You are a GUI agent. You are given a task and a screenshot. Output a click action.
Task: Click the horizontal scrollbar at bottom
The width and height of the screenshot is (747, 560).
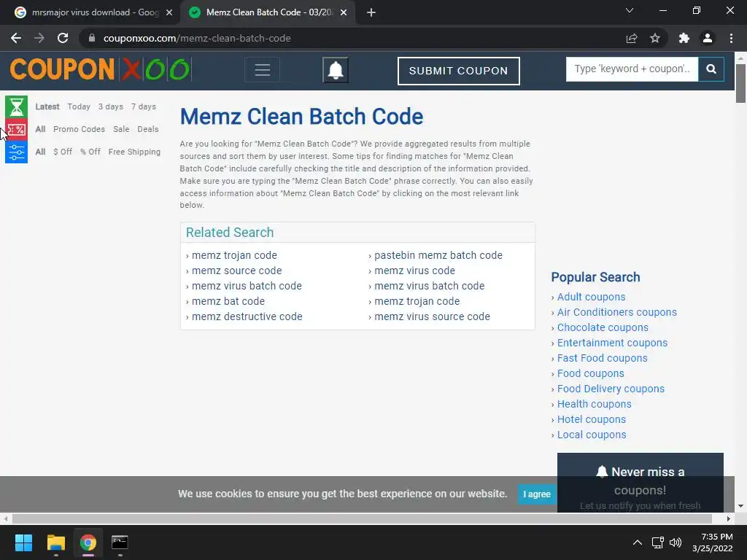pyautogui.click(x=362, y=518)
